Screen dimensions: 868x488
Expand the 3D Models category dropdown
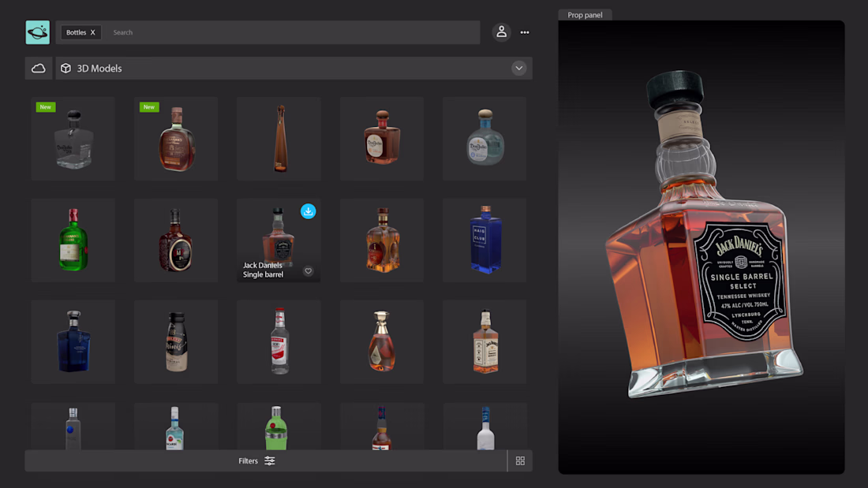518,68
